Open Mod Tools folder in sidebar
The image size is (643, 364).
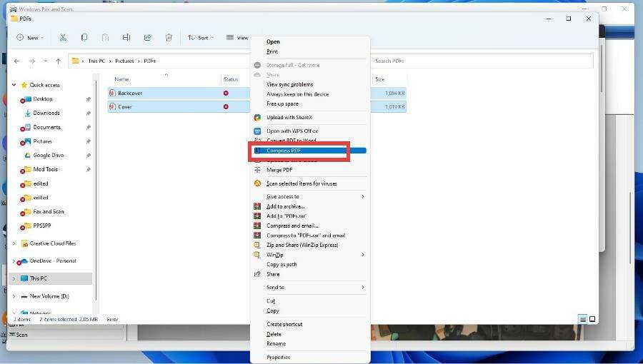pyautogui.click(x=45, y=169)
